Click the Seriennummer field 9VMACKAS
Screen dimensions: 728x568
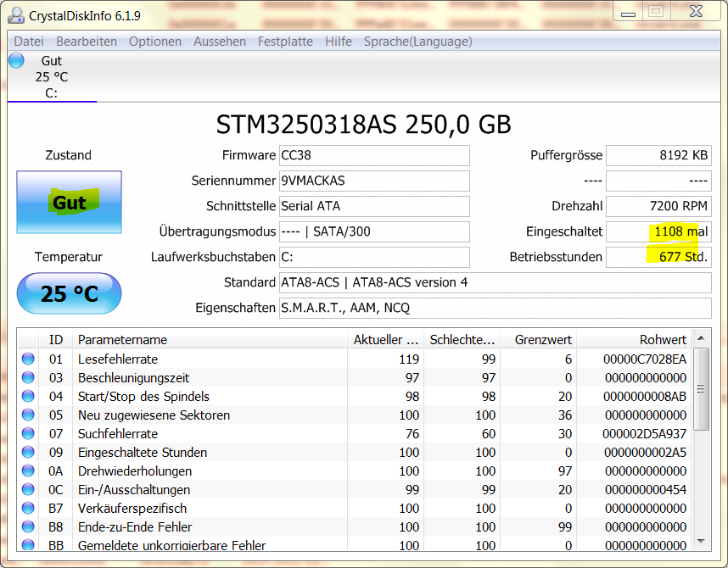coord(374,181)
